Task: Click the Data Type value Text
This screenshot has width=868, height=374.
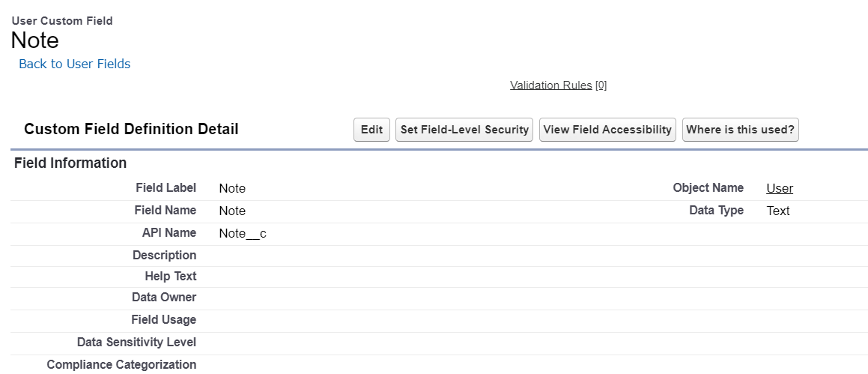Action: 778,211
